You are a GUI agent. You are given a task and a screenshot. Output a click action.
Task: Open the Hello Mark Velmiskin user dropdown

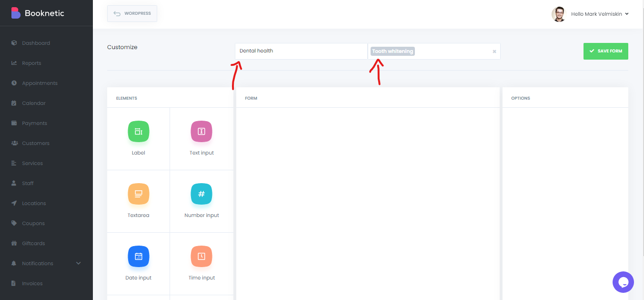[x=600, y=14]
